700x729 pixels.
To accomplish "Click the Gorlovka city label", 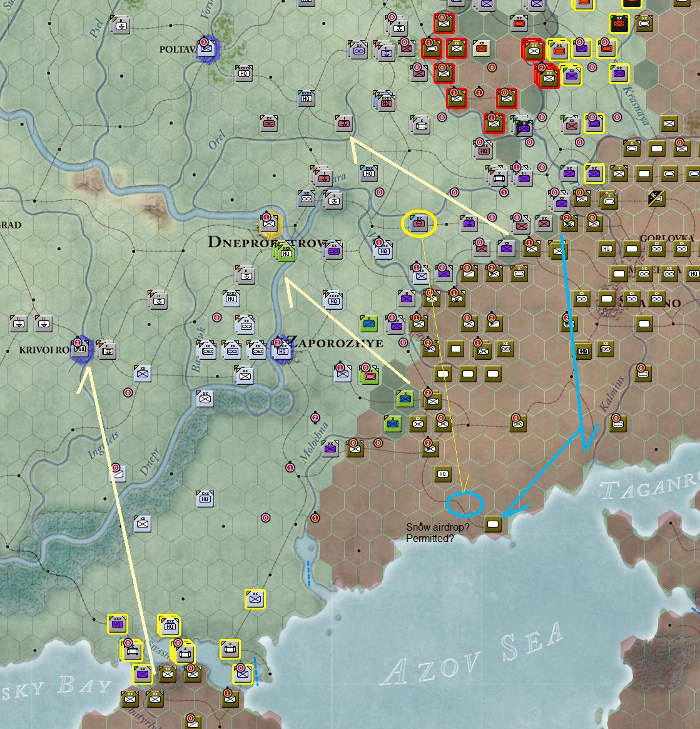I will pos(667,238).
